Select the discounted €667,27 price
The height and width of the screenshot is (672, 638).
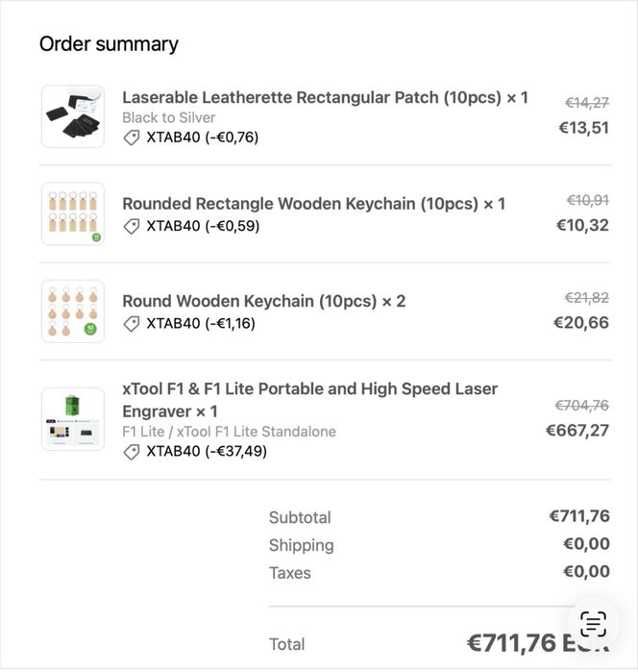577,430
